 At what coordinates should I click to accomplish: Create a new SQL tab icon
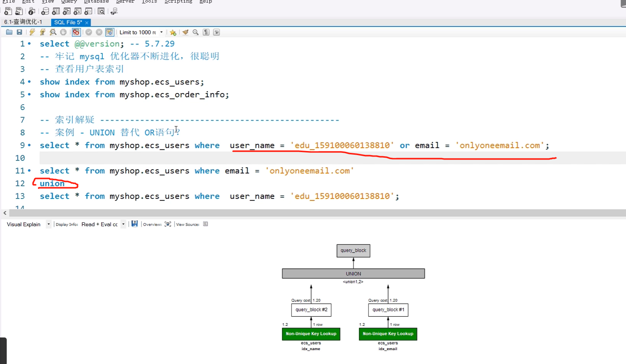coord(8,11)
